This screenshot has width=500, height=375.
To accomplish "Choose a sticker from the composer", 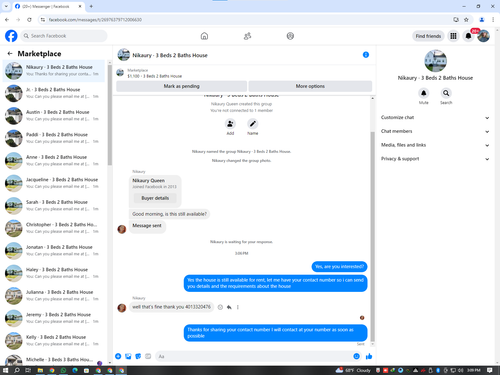I will tap(138, 356).
